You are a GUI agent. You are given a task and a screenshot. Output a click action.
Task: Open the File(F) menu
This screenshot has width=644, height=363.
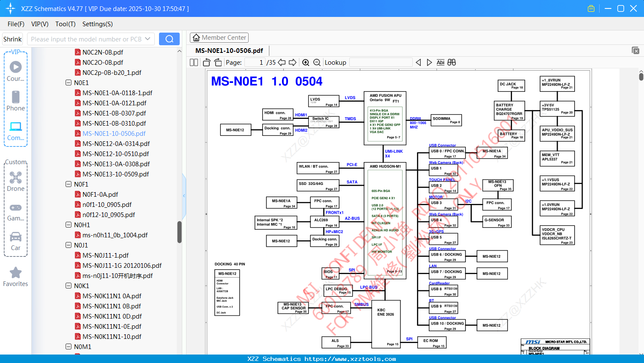(16, 24)
